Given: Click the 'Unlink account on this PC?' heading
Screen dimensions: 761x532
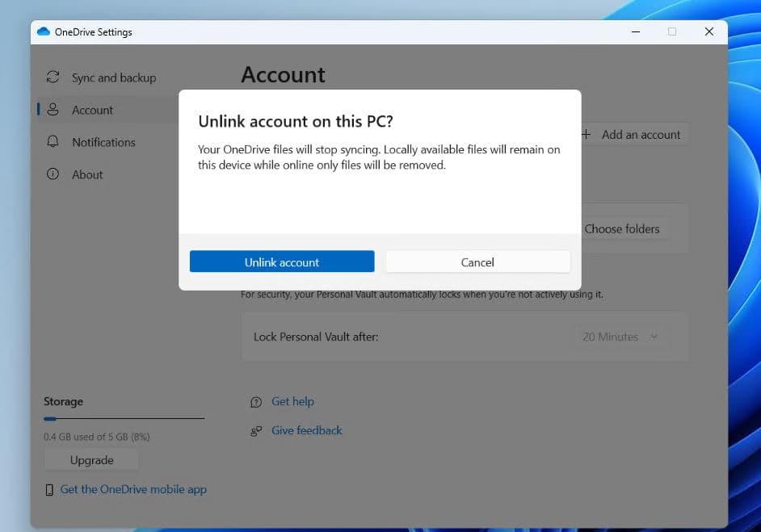Looking at the screenshot, I should pos(296,121).
